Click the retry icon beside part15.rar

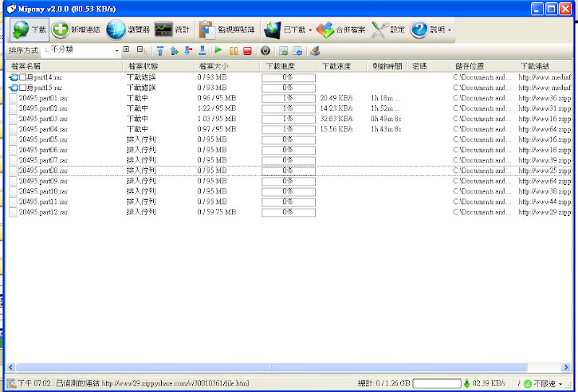pos(14,87)
